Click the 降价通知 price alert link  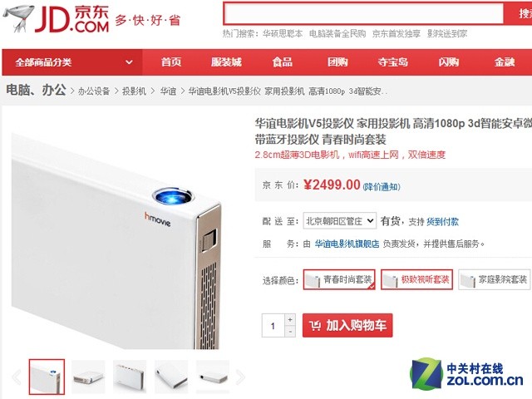click(x=382, y=186)
